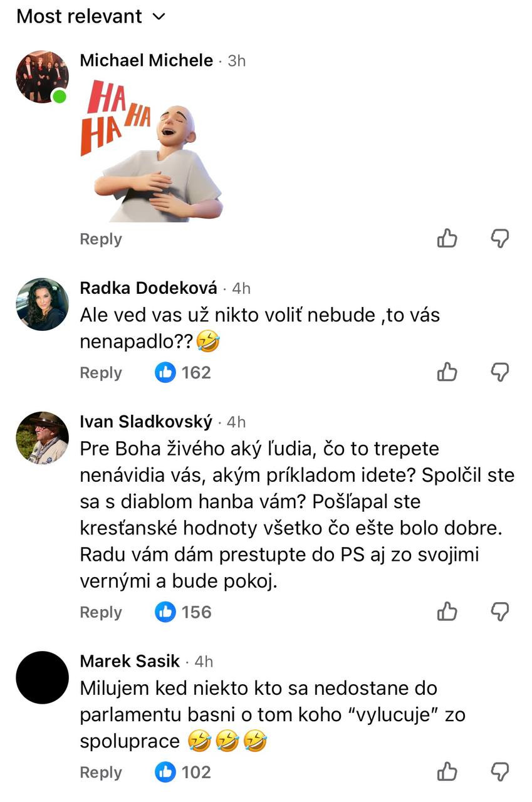The width and height of the screenshot is (532, 802).
Task: View the 162 reactions on Radka's comment
Action: point(183,373)
